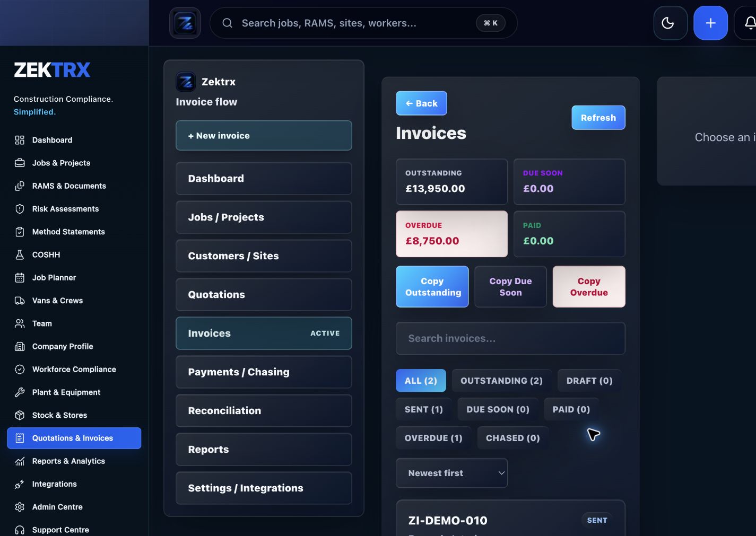This screenshot has height=536, width=756.
Task: Select the ALL (2) filter tab
Action: pyautogui.click(x=421, y=381)
